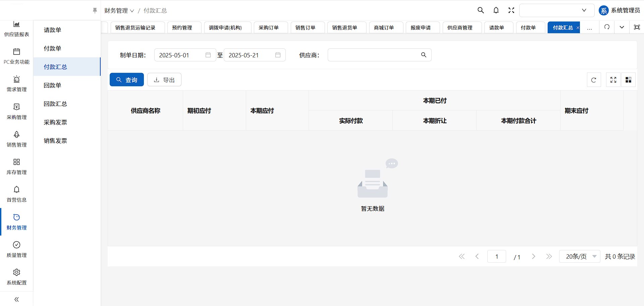
Task: Open the global search magnifier icon
Action: coord(481,10)
